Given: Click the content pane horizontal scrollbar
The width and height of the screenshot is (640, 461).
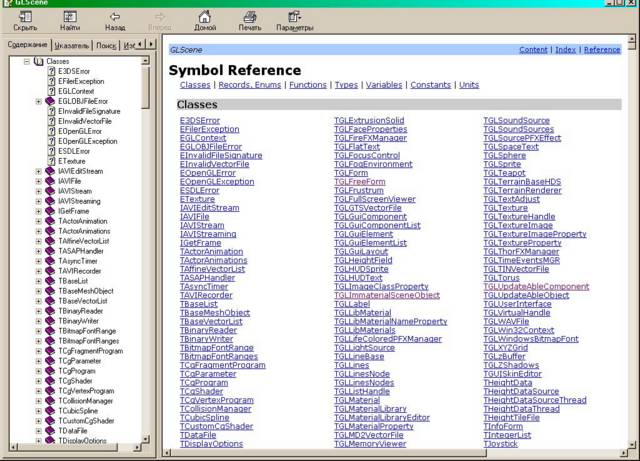Looking at the screenshot, I should click(x=329, y=453).
